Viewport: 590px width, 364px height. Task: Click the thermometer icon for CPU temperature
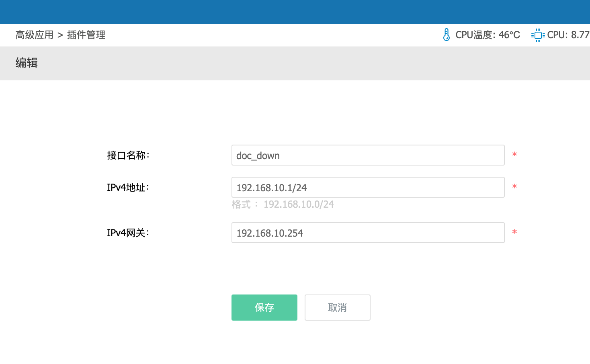[x=446, y=35]
